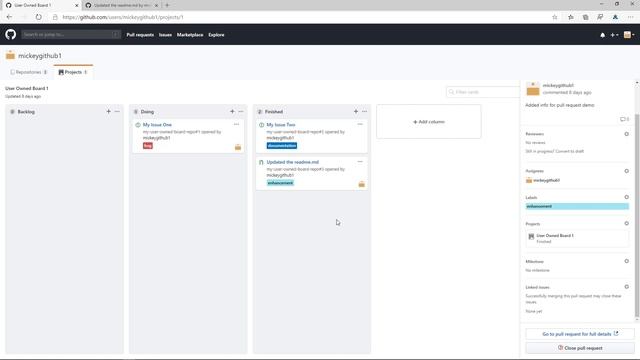
Task: Open a new browser tab
Action: (x=167, y=5)
